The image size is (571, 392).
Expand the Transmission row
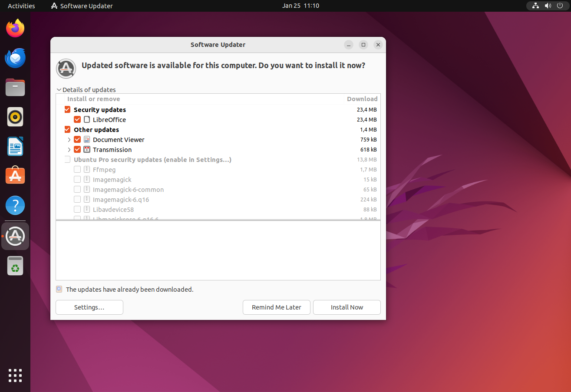pyautogui.click(x=69, y=149)
